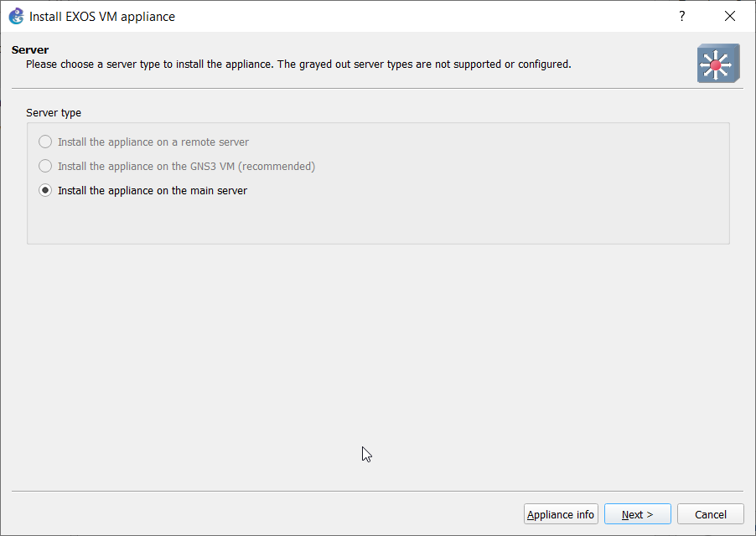Click the 'Install EXOS VM appliance' window title
Viewport: 756px width, 536px height.
pyautogui.click(x=102, y=16)
